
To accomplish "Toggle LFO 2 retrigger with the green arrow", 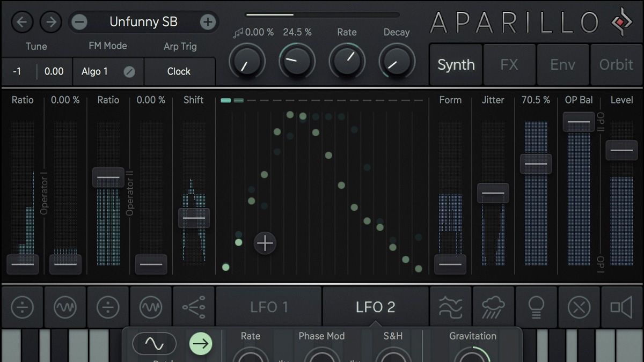I will [201, 344].
